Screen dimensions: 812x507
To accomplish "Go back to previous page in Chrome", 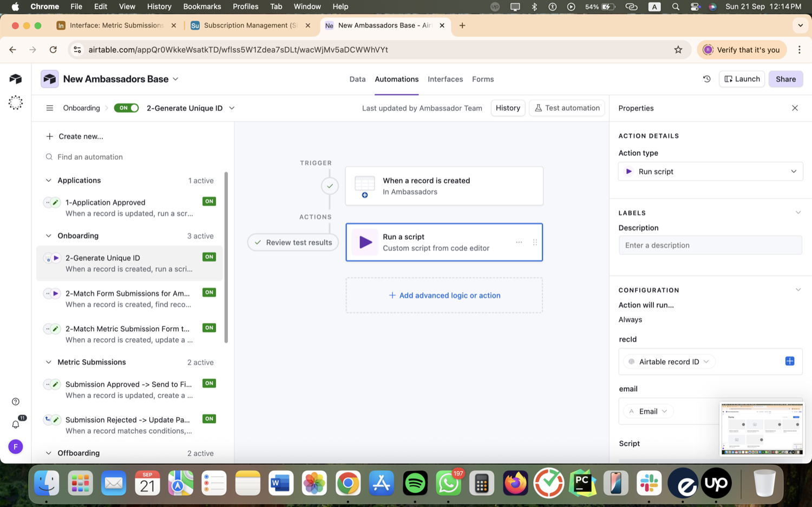I will [13, 50].
